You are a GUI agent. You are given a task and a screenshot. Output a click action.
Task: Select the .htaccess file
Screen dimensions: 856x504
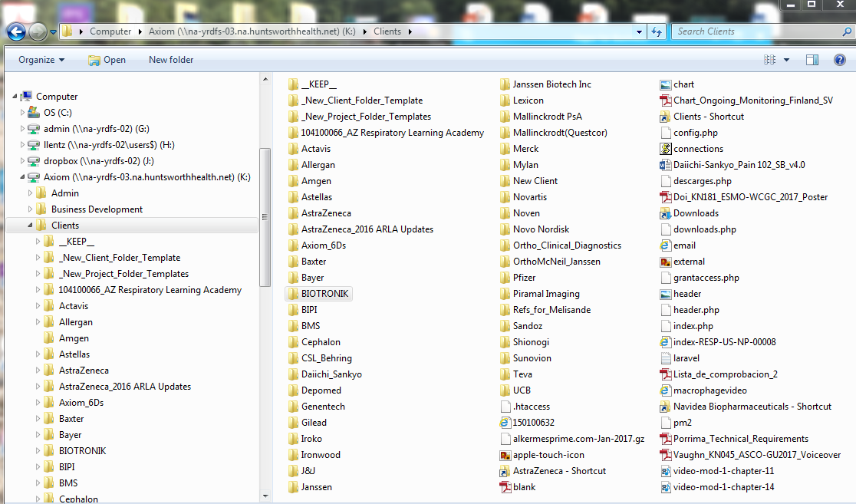(525, 407)
